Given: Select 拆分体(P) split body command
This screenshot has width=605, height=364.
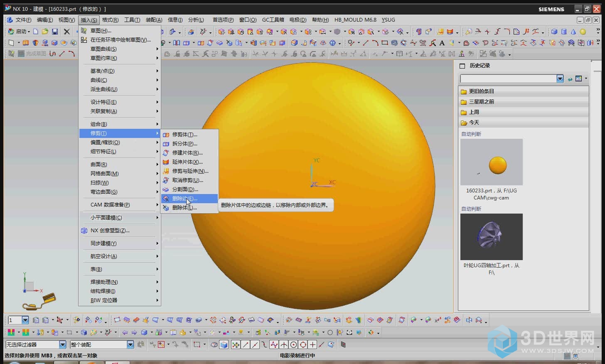Looking at the screenshot, I should click(x=184, y=144).
